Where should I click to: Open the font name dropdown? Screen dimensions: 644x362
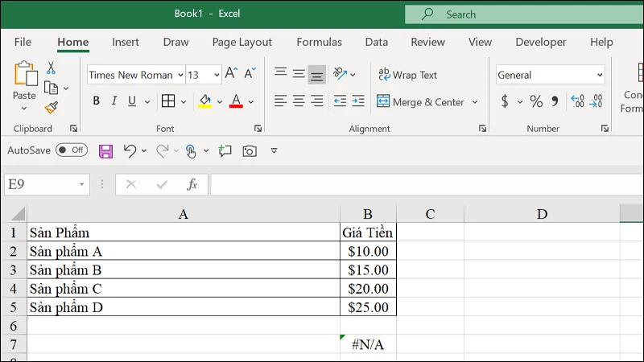pos(180,75)
